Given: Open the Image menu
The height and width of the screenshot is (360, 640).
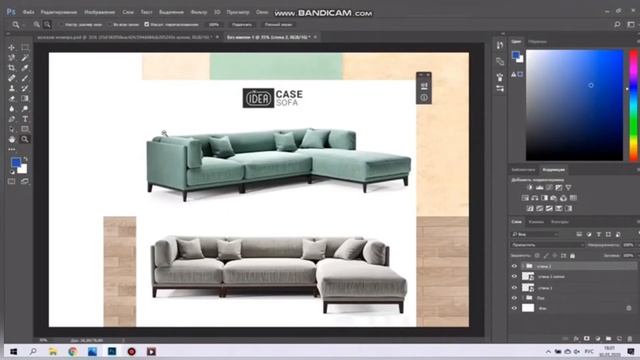Looking at the screenshot, I should (x=100, y=12).
